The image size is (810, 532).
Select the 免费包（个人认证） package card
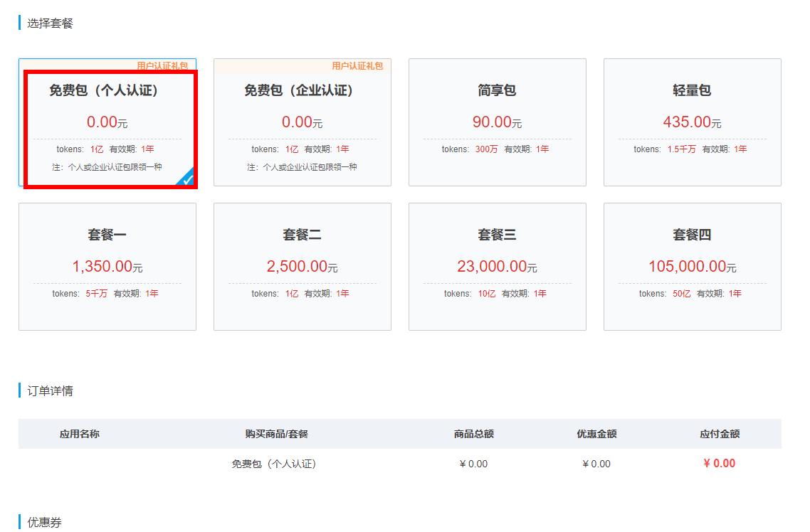point(107,122)
